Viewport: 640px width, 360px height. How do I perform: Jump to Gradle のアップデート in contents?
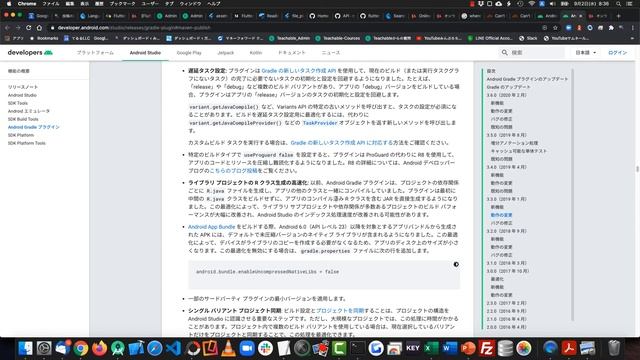pyautogui.click(x=508, y=87)
